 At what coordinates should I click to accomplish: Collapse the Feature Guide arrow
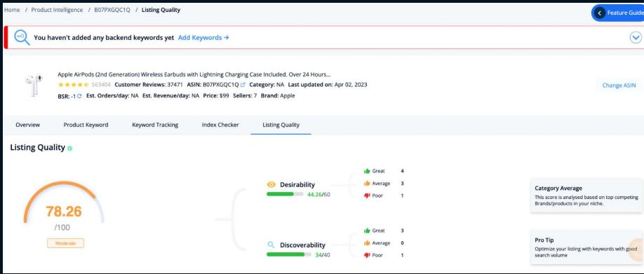pyautogui.click(x=599, y=13)
